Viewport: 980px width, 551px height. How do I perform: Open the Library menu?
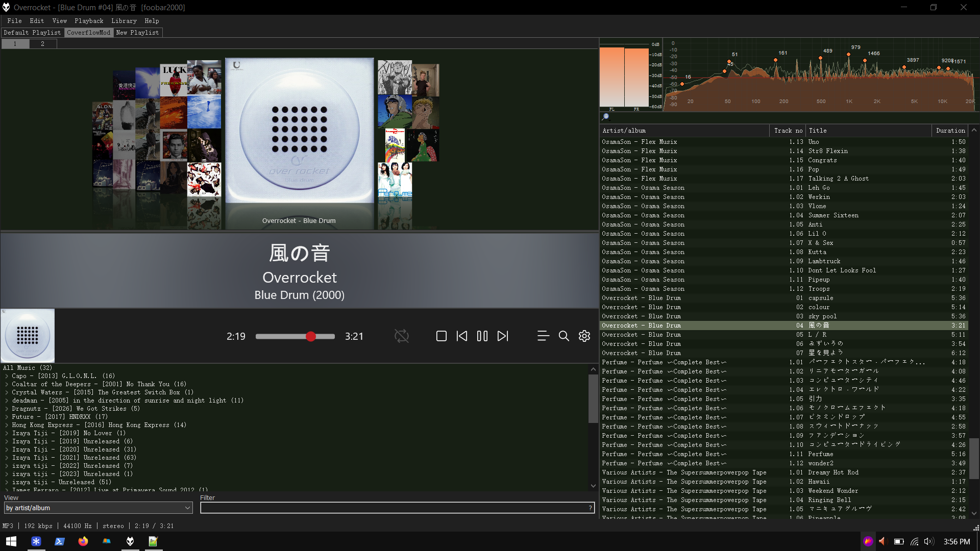pos(124,21)
